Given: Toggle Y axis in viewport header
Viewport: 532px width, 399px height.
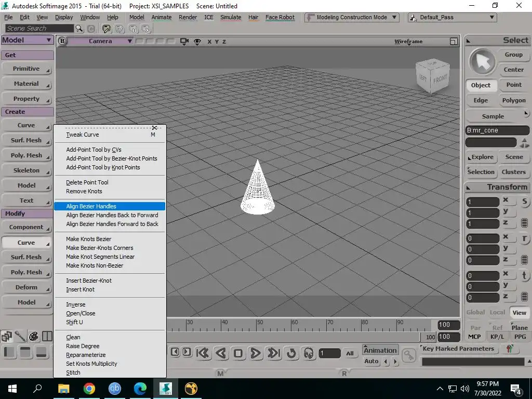Looking at the screenshot, I should click(x=217, y=42).
